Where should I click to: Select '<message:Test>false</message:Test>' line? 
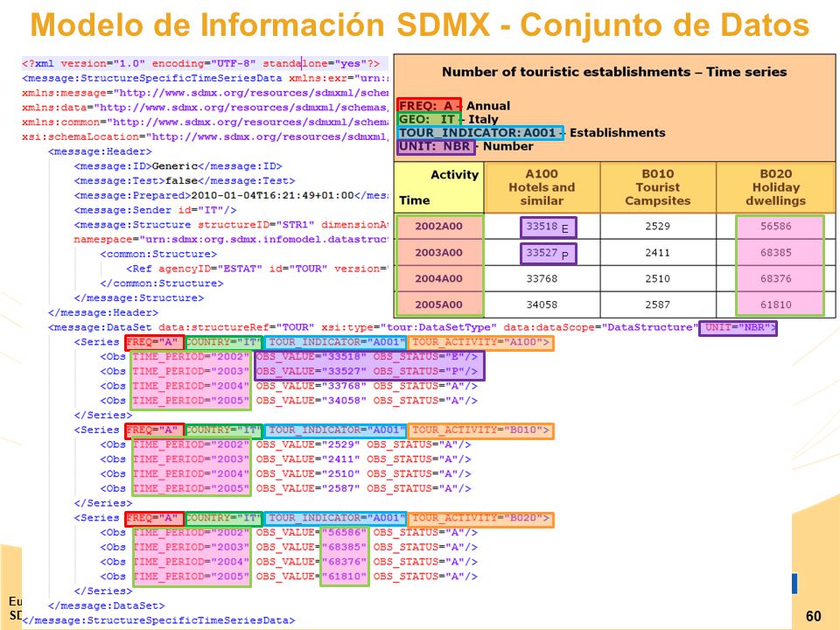[x=185, y=181]
